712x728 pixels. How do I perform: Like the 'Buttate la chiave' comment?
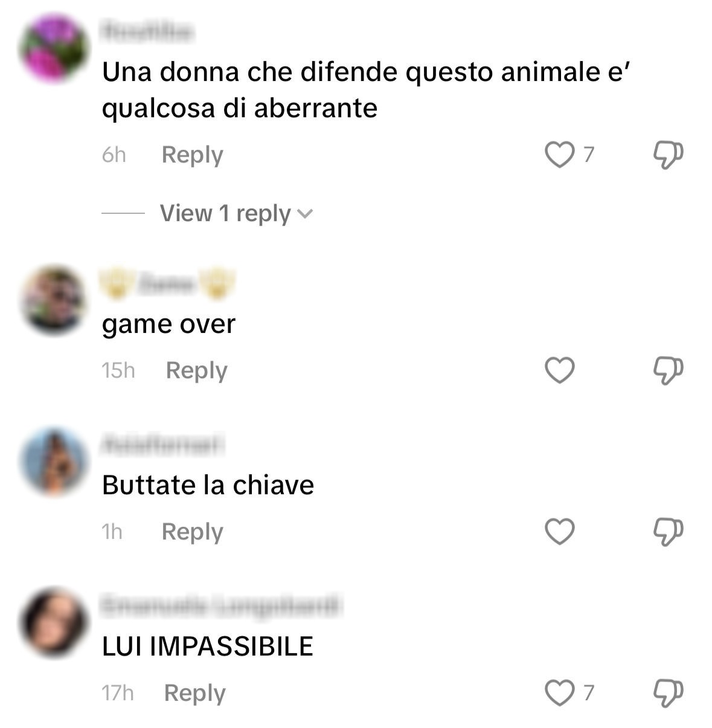pos(559,531)
